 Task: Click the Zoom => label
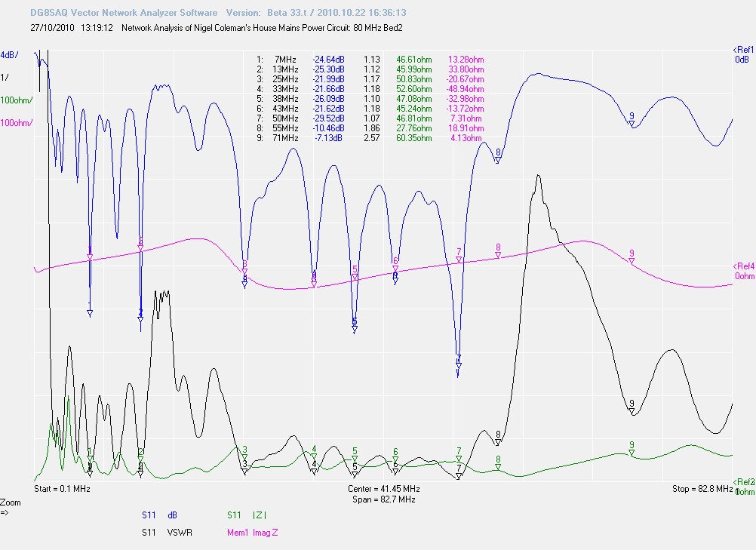click(10, 507)
